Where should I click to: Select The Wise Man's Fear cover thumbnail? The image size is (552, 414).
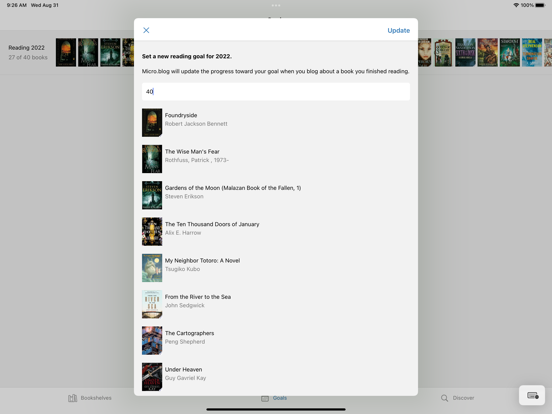pyautogui.click(x=152, y=159)
